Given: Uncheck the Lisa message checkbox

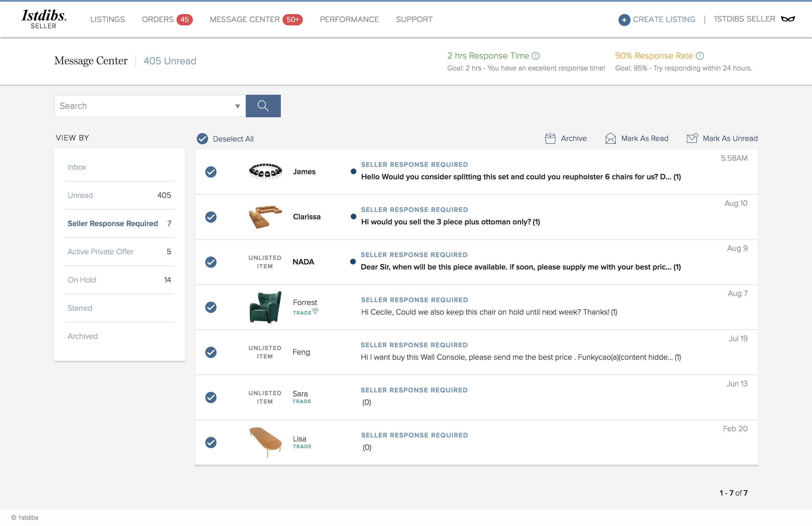Looking at the screenshot, I should coord(211,443).
